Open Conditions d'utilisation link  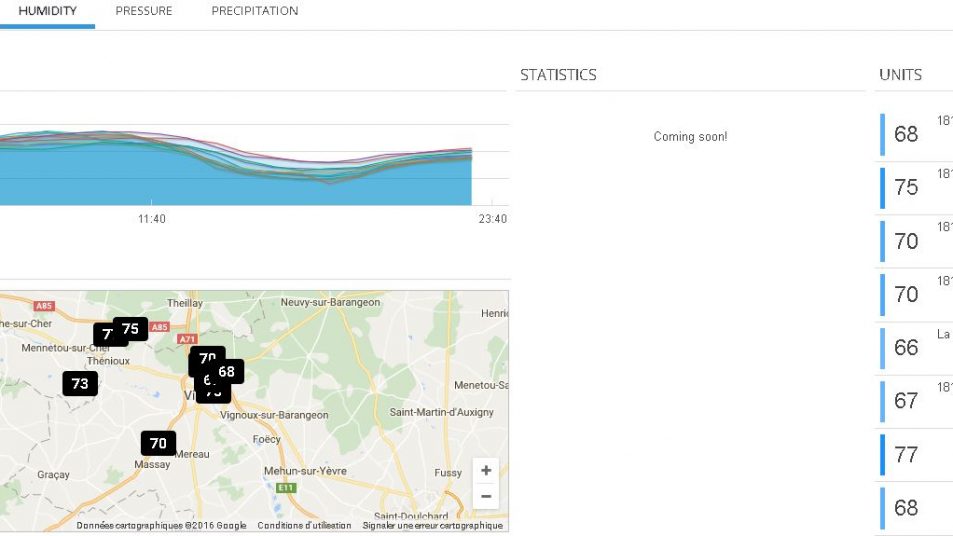[304, 526]
